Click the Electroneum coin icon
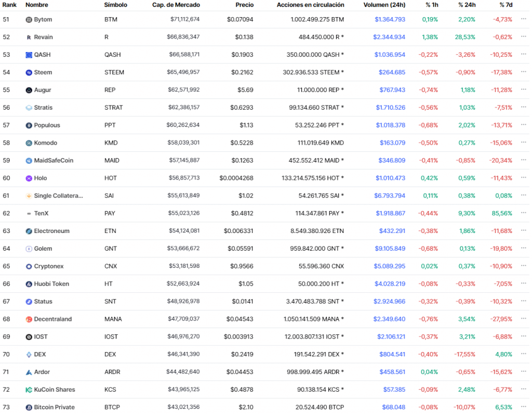The width and height of the screenshot is (532, 414). [29, 231]
